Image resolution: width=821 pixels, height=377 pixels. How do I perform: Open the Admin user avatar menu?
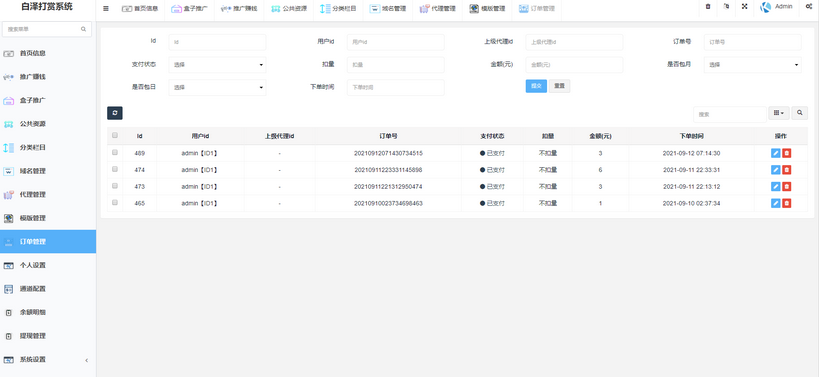tap(776, 7)
